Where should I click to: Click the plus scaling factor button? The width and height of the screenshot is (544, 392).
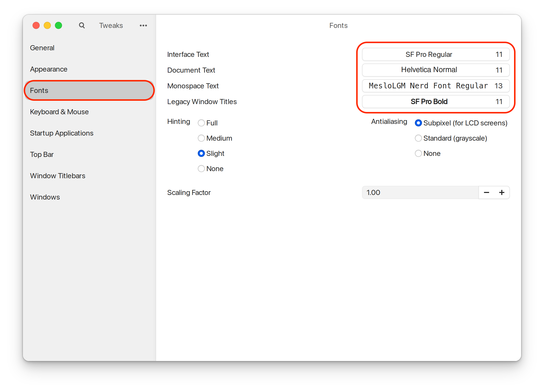(x=502, y=192)
